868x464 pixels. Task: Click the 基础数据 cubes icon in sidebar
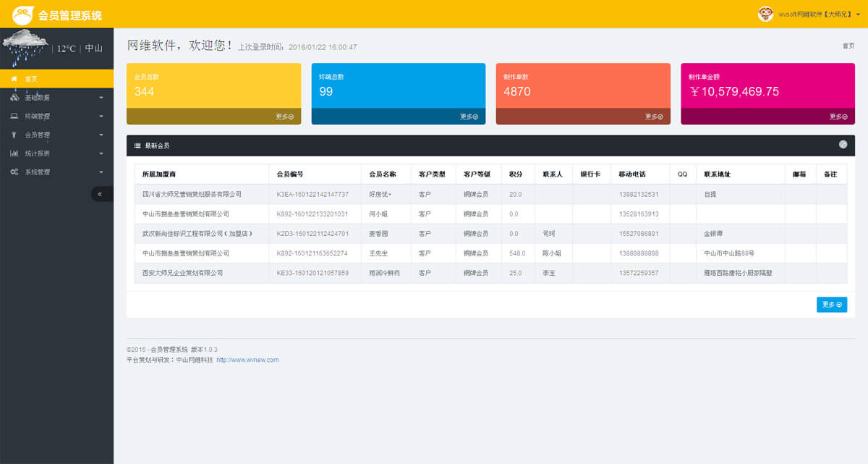pyautogui.click(x=14, y=97)
